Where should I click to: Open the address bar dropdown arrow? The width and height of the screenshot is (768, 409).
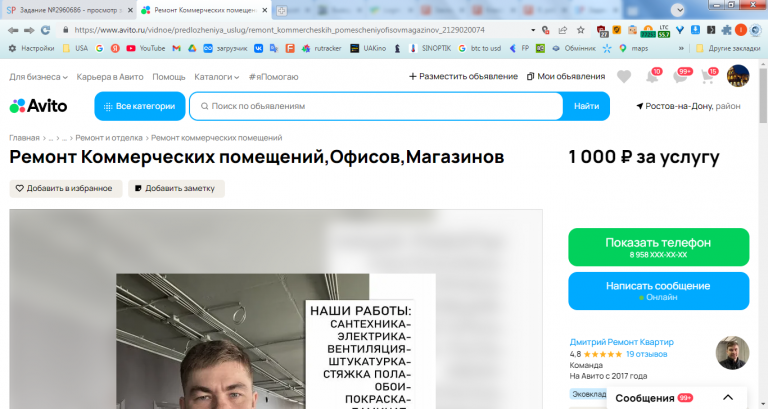click(533, 30)
